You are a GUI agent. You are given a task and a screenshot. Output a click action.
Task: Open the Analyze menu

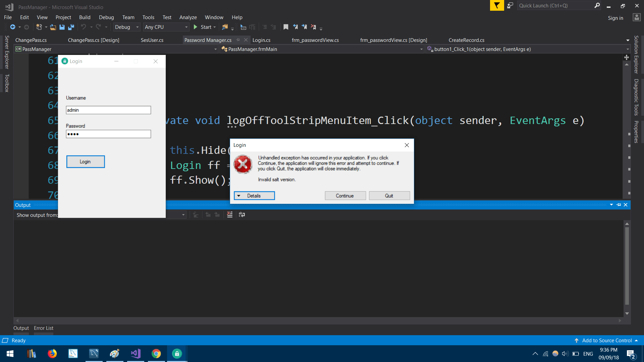pos(188,17)
